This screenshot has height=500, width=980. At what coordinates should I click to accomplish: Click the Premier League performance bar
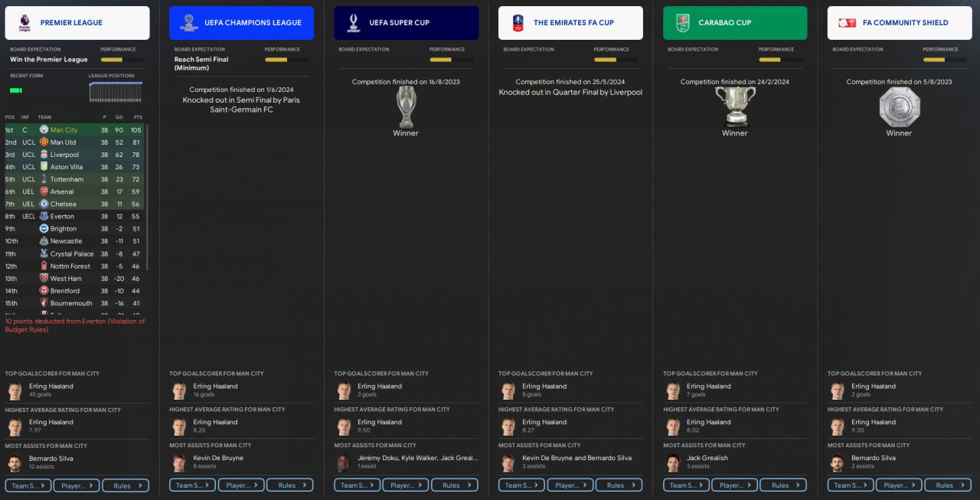click(x=122, y=59)
